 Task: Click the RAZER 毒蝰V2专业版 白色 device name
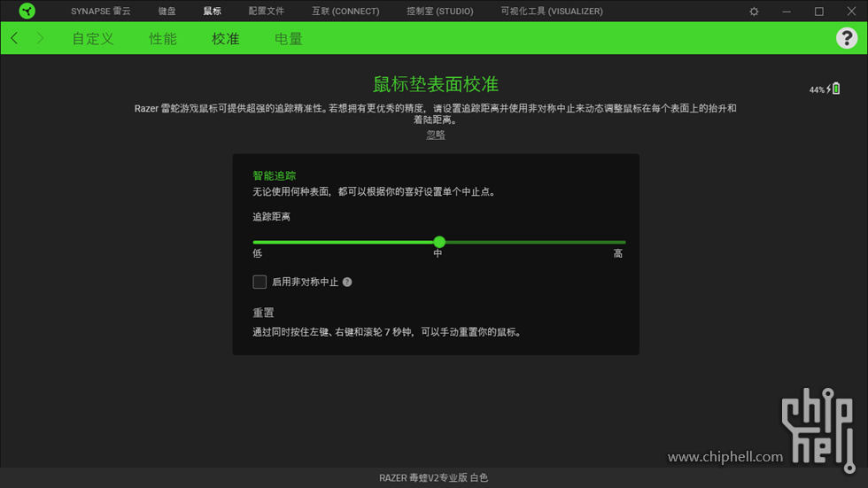(x=433, y=477)
